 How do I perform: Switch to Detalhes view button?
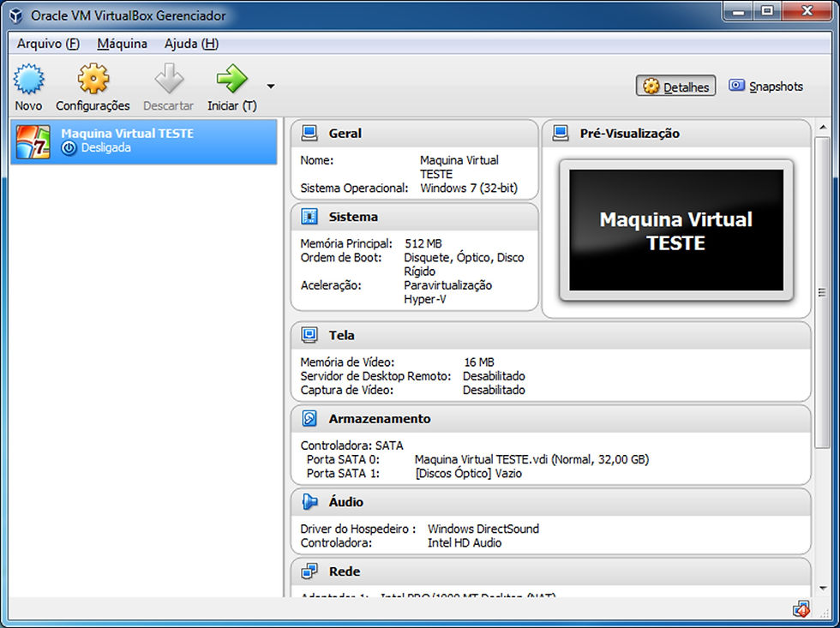tap(675, 87)
